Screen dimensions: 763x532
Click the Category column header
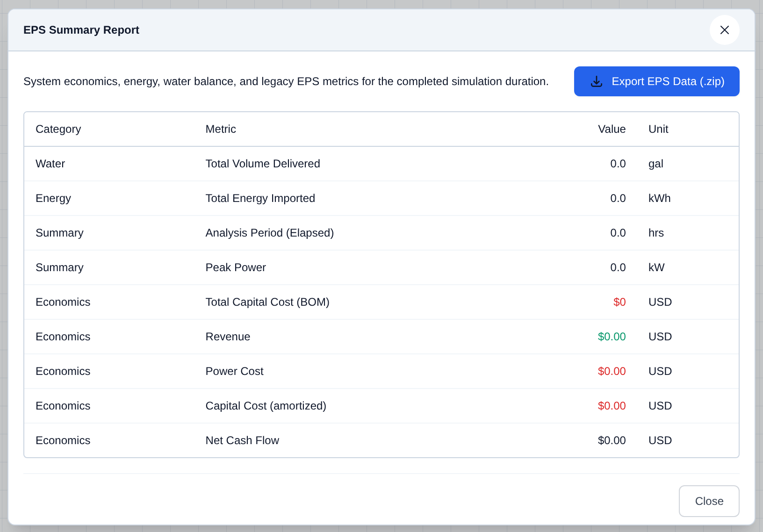pyautogui.click(x=58, y=129)
